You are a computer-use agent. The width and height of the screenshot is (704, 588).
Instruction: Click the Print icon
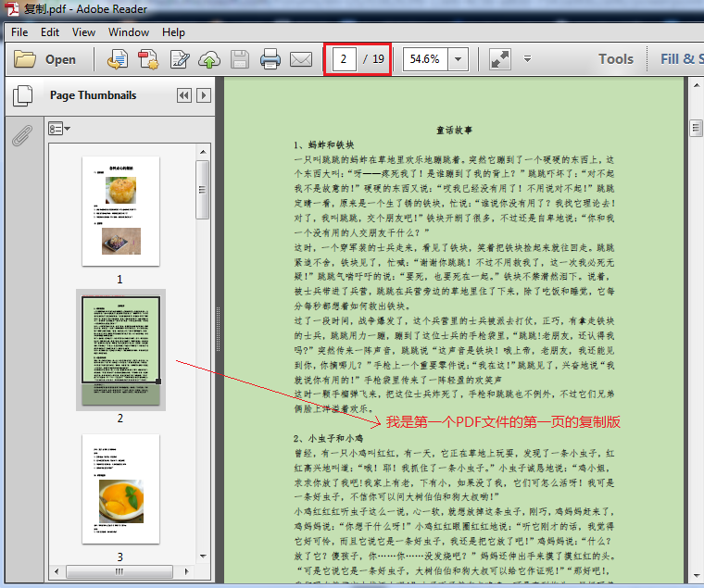coord(270,59)
